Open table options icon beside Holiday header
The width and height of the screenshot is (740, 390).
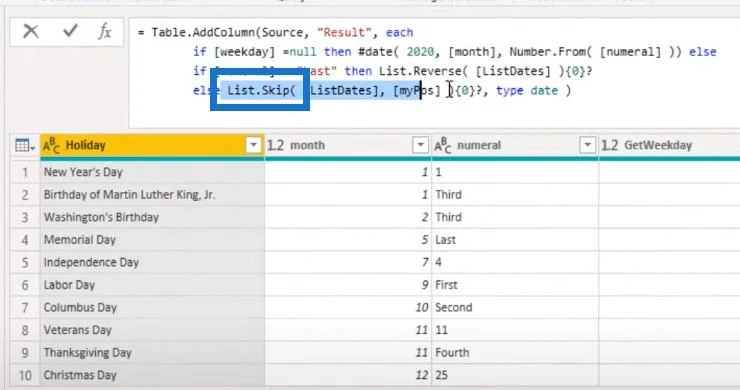coord(25,145)
